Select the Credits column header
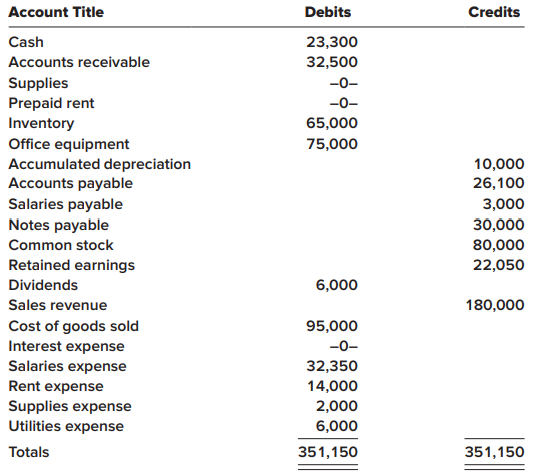This screenshot has height=475, width=538. pyautogui.click(x=494, y=12)
